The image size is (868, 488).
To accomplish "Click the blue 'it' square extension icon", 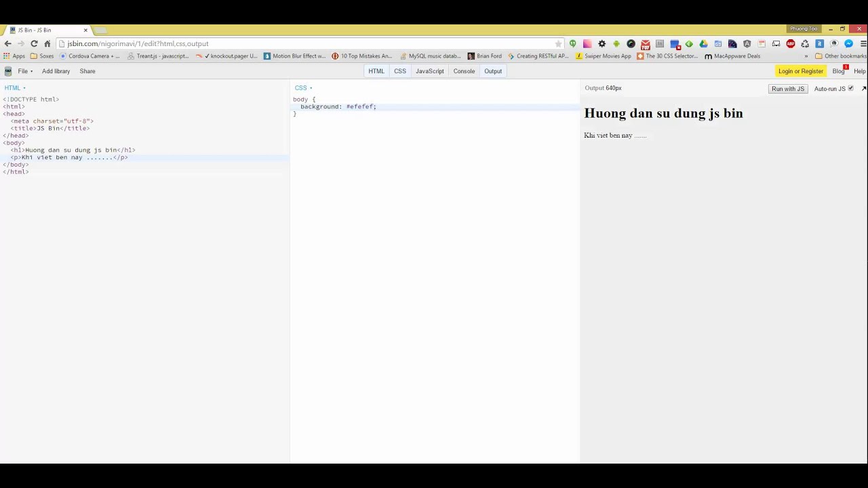I will click(x=820, y=43).
